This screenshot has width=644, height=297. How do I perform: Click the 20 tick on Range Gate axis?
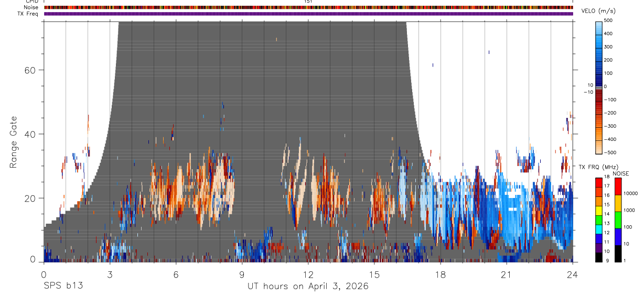[29, 198]
